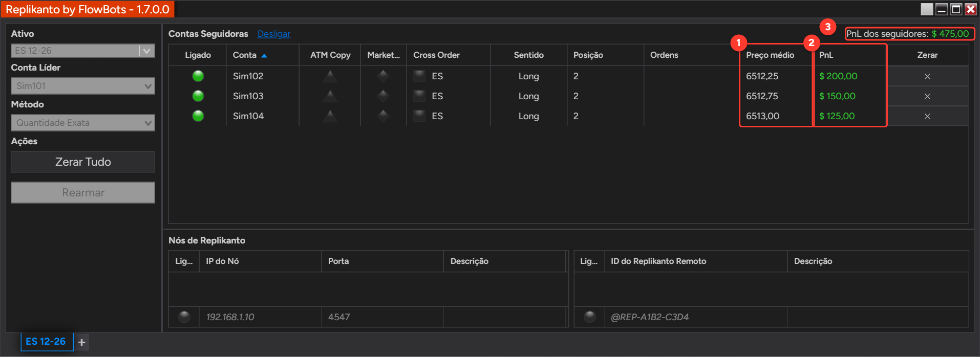Click the Porta column header
The width and height of the screenshot is (980, 357).
[x=382, y=261]
